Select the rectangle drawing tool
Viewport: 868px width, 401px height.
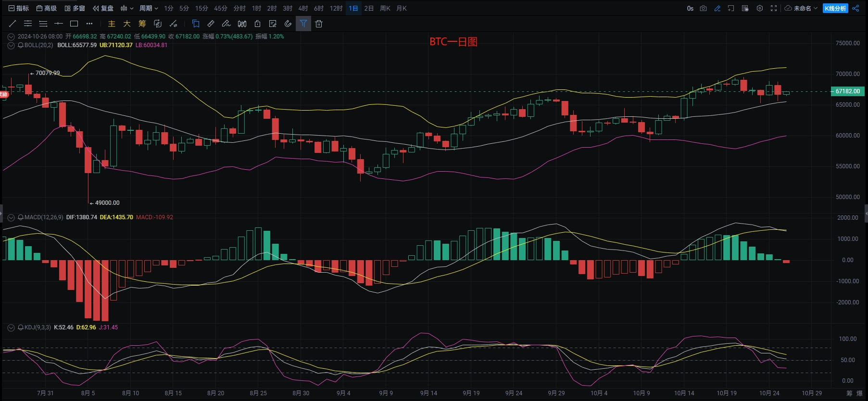click(74, 24)
